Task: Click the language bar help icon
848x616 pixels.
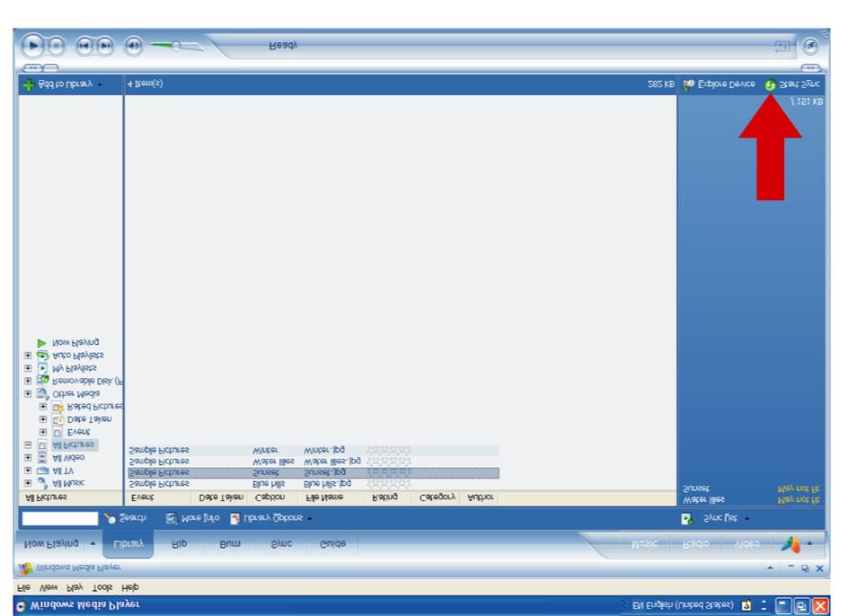Action: (746, 606)
